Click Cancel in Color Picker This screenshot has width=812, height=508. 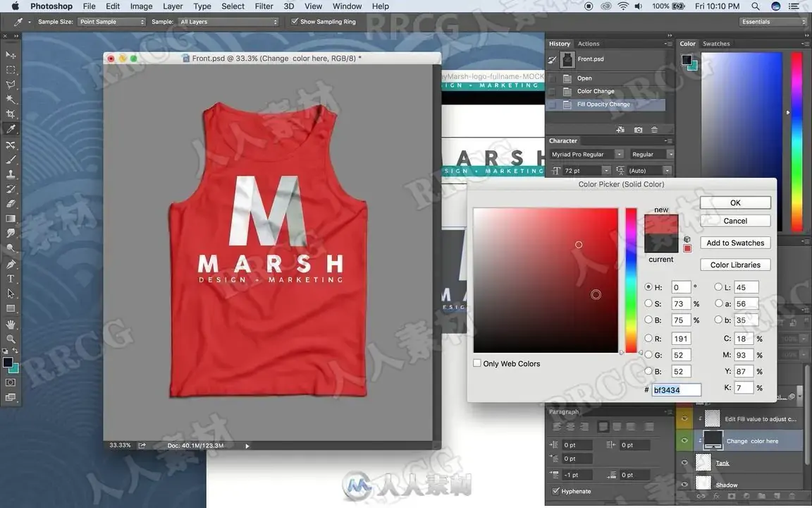(735, 221)
